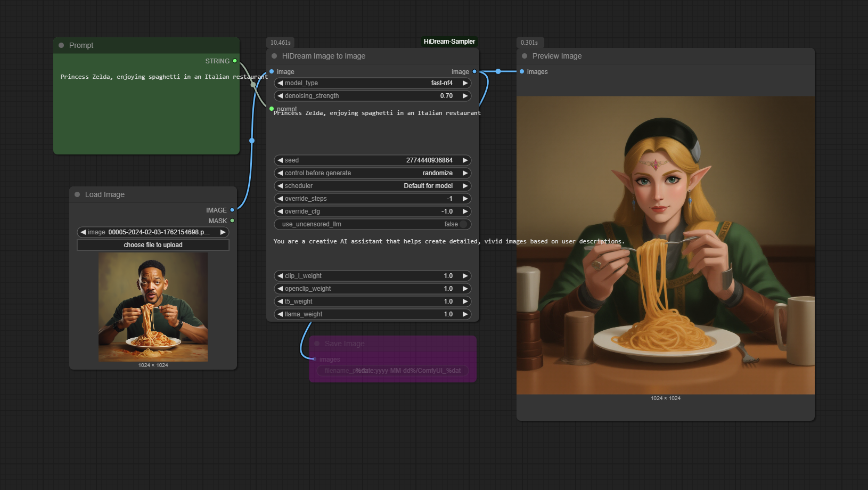Click the loaded spaghetti image thumbnail
Viewport: 868px width, 490px height.
click(153, 307)
